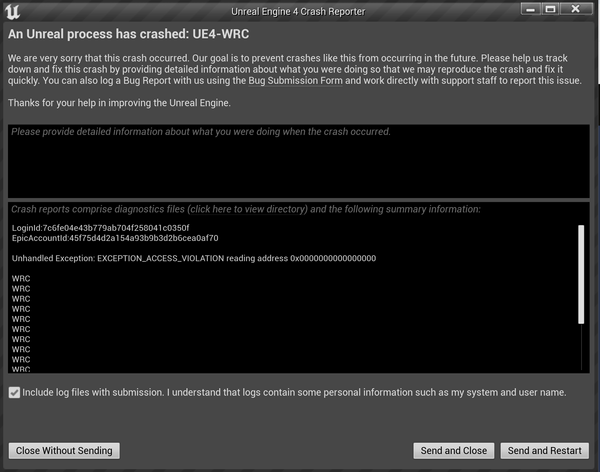Open the Bug Submission Form link
This screenshot has width=600, height=472.
tap(295, 81)
